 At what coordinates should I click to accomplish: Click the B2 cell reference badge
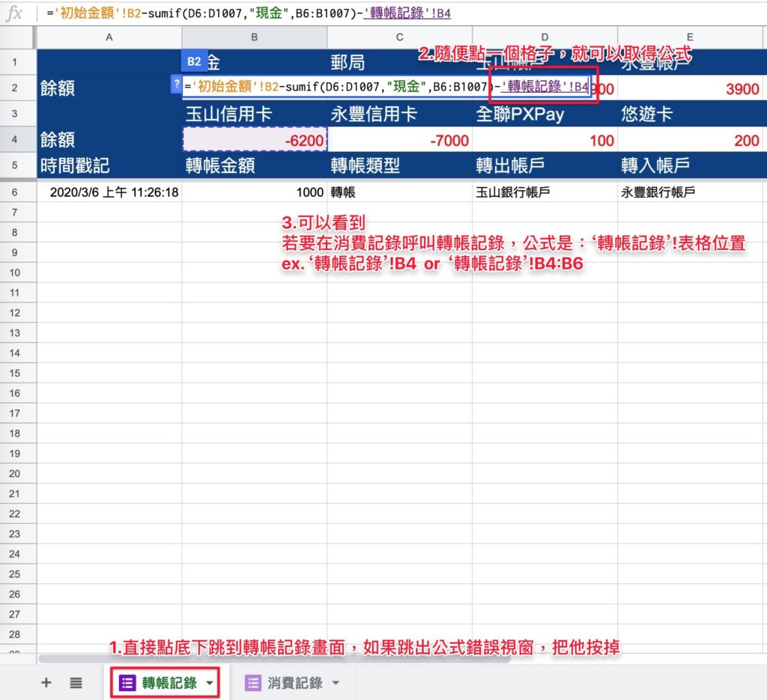tap(194, 61)
